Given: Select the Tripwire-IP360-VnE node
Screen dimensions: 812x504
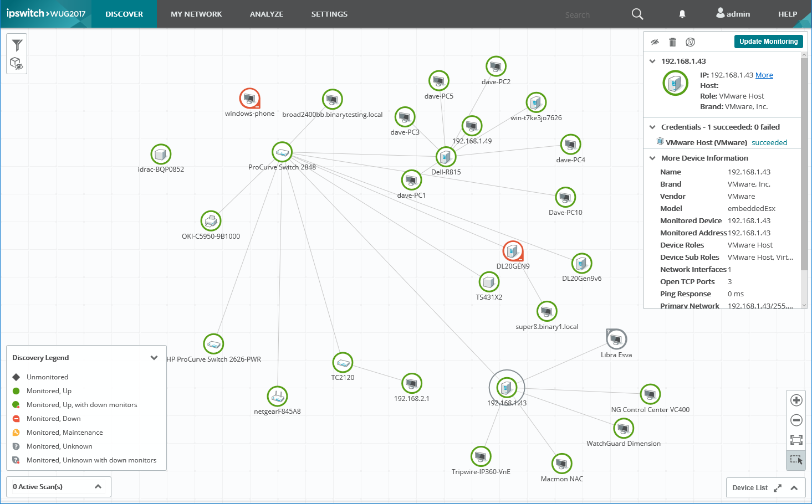Looking at the screenshot, I should 481,456.
